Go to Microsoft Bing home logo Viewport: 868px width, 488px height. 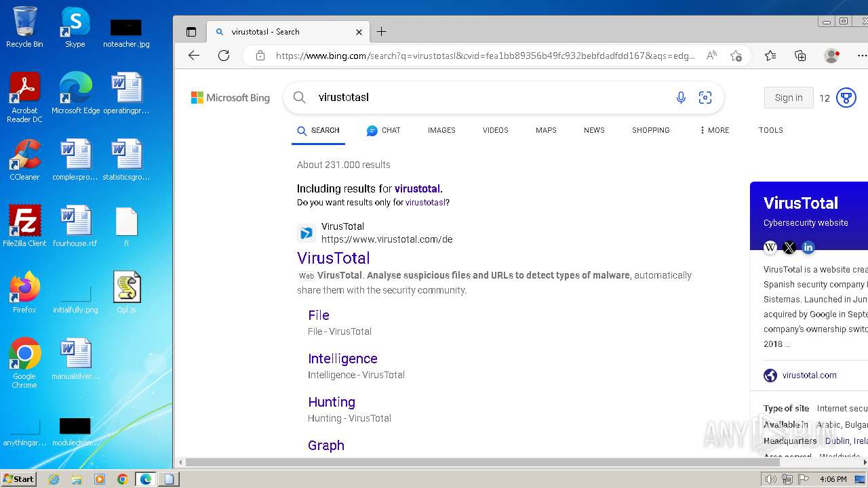point(231,98)
